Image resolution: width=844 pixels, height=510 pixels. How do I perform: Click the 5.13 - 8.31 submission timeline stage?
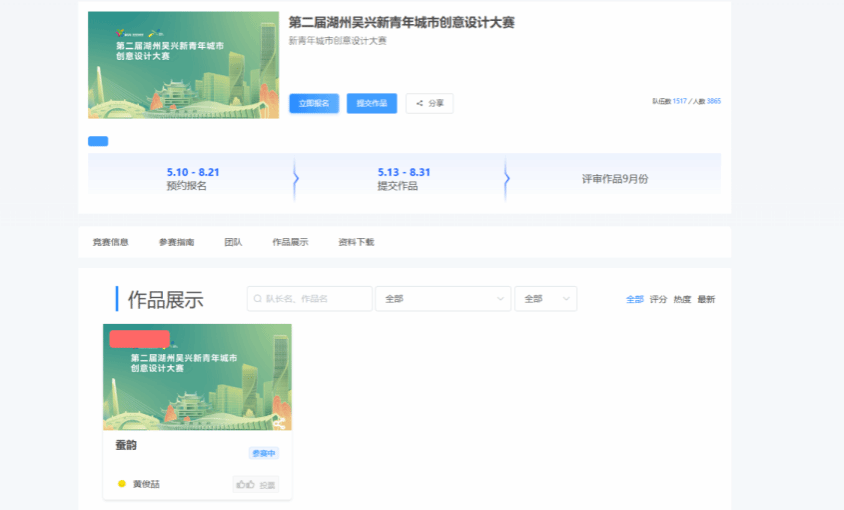[x=404, y=178]
